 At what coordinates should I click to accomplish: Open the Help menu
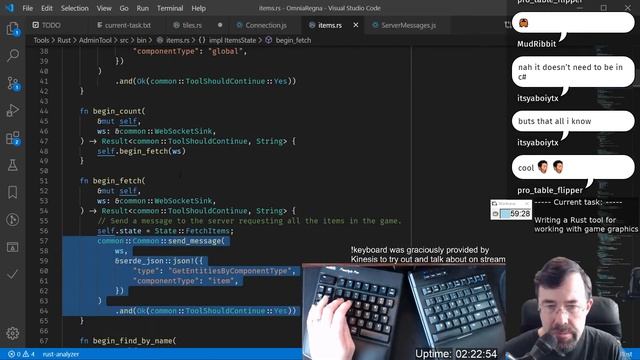198,8
